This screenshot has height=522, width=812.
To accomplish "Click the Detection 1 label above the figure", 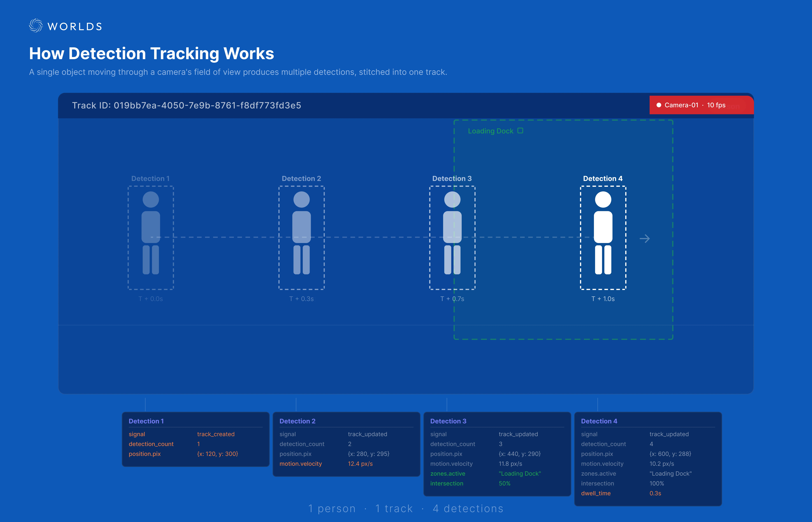I will [x=151, y=179].
